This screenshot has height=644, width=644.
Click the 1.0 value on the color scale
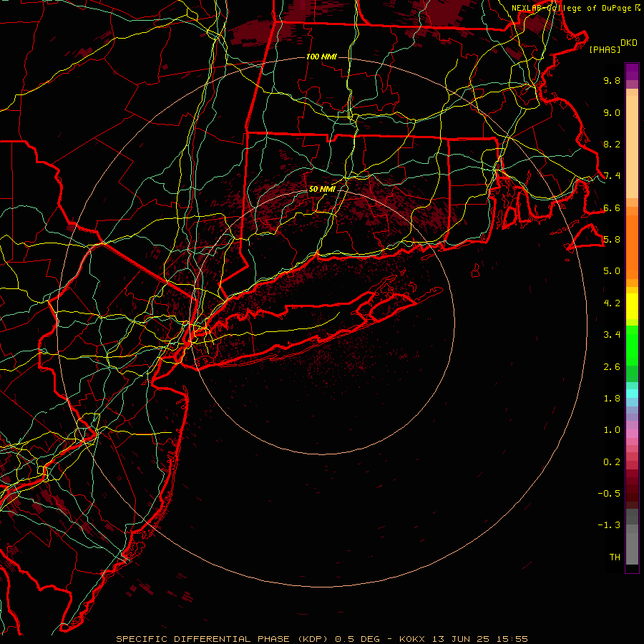(612, 430)
